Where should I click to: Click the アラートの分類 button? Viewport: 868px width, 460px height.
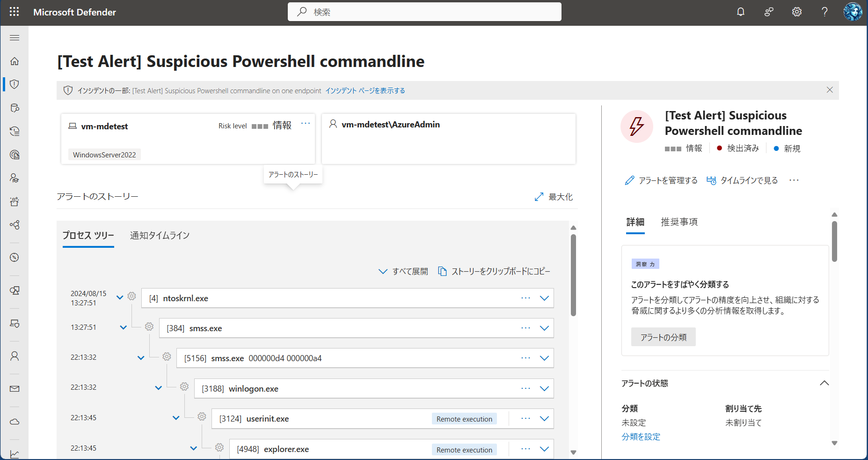point(663,337)
